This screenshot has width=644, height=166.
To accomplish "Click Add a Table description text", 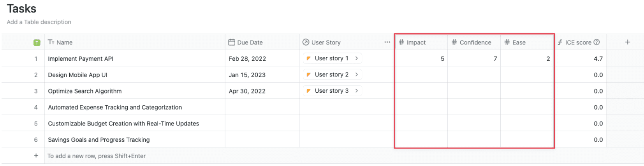I will (x=39, y=22).
